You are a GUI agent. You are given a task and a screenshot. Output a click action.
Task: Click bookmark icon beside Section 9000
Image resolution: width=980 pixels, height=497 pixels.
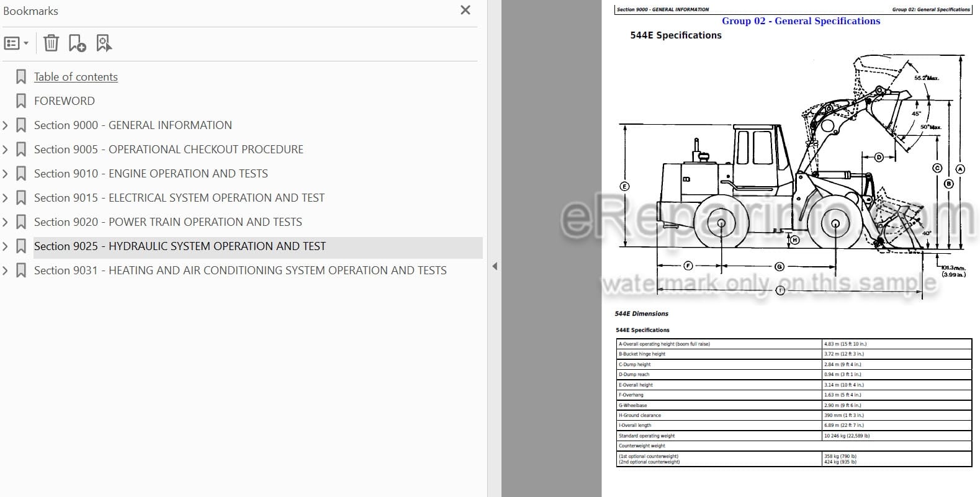pyautogui.click(x=21, y=125)
